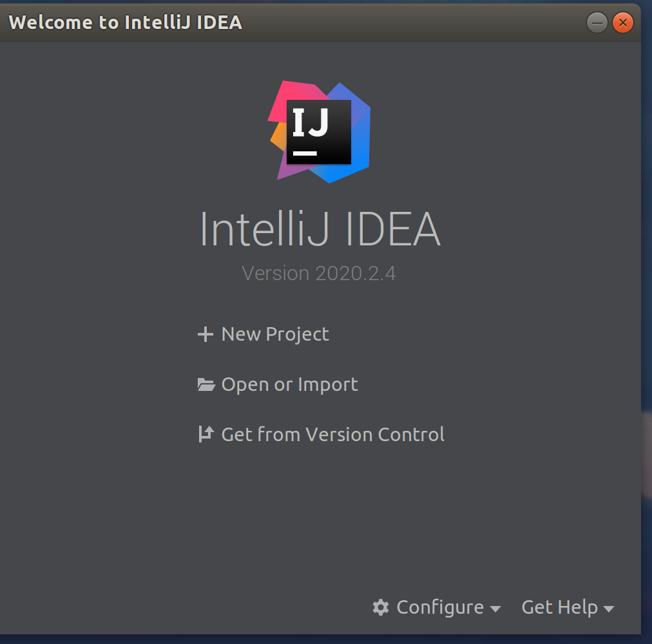Click the folder icon beside Open or Import
The width and height of the screenshot is (652, 644).
[206, 385]
